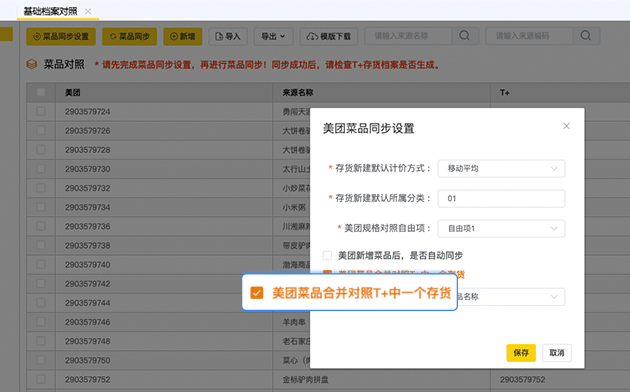The width and height of the screenshot is (630, 392).
Task: Check the row 2903579750 checkbox
Action: click(x=41, y=360)
